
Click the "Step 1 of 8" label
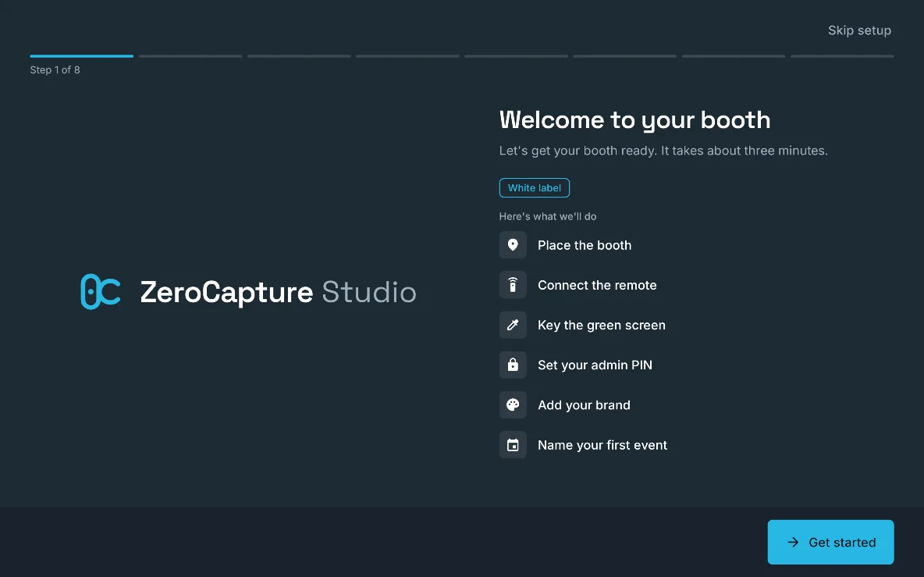pos(55,69)
